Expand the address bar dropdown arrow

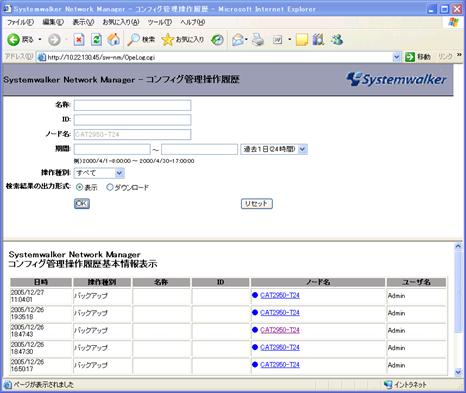[x=396, y=57]
